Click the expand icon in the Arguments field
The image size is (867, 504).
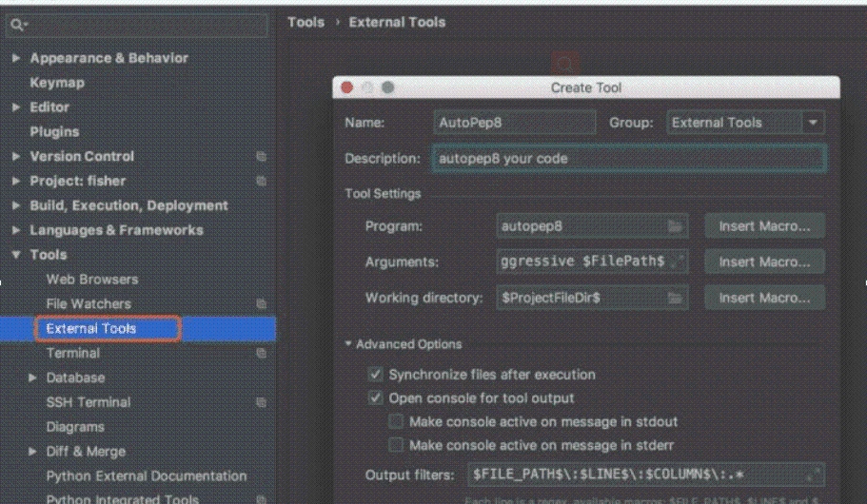pyautogui.click(x=677, y=262)
